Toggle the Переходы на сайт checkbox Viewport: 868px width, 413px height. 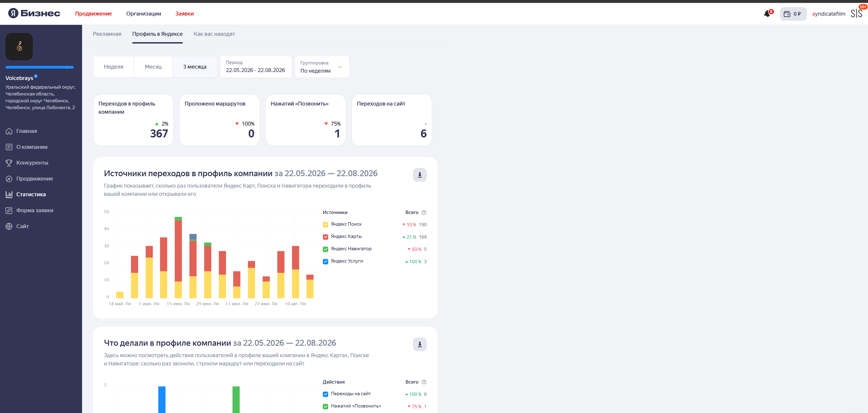point(325,394)
